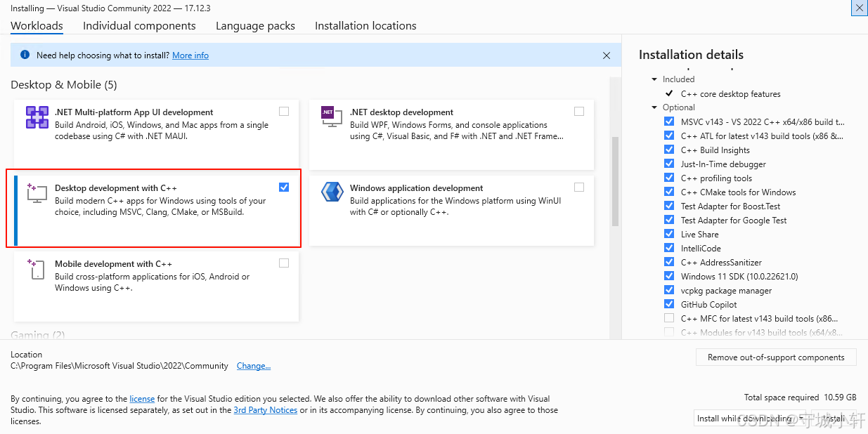Screen dimensions: 868x434
Task: Click the 'More info' link
Action: tap(190, 55)
